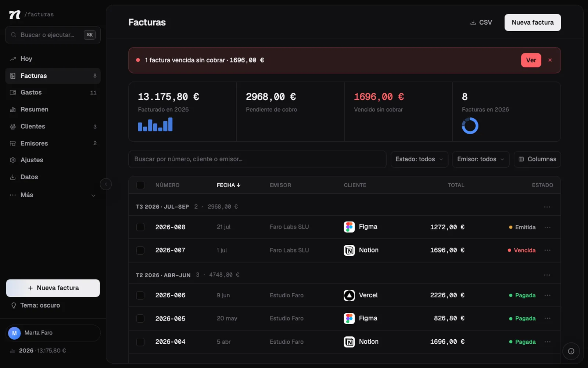This screenshot has height=368, width=588.
Task: Open the Emisor: todos filter dropdown
Action: pos(481,159)
